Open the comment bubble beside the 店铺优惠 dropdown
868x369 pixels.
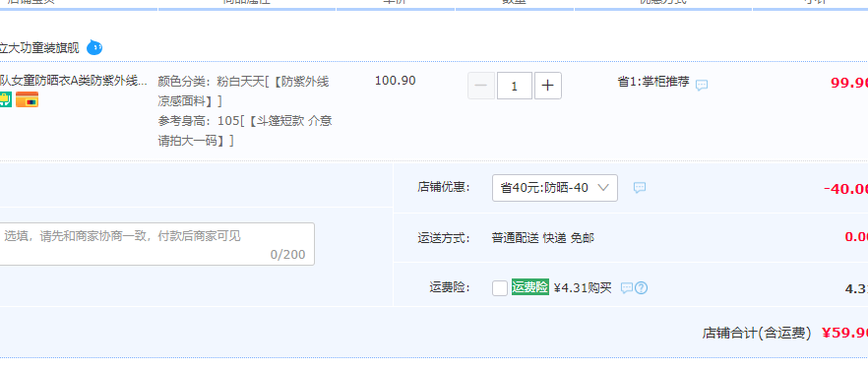pyautogui.click(x=640, y=188)
